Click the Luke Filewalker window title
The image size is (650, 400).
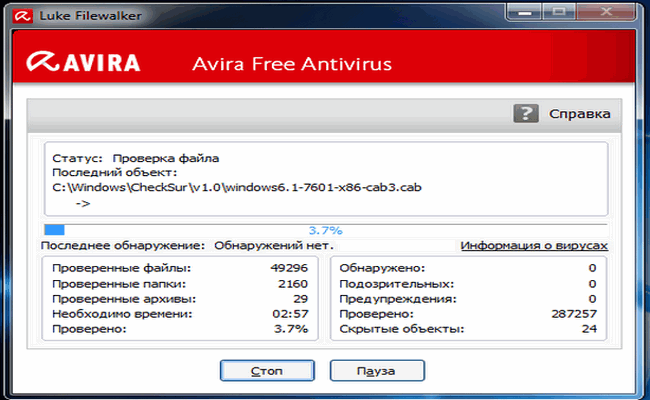point(90,16)
